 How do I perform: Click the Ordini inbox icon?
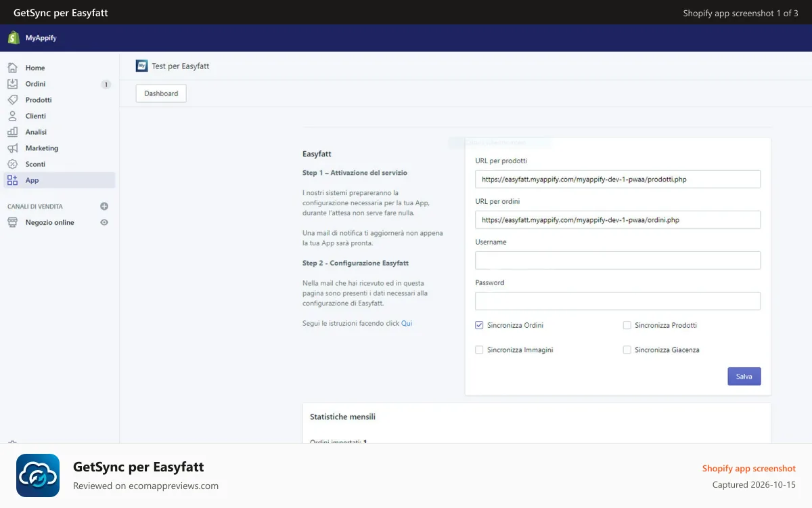pos(12,84)
